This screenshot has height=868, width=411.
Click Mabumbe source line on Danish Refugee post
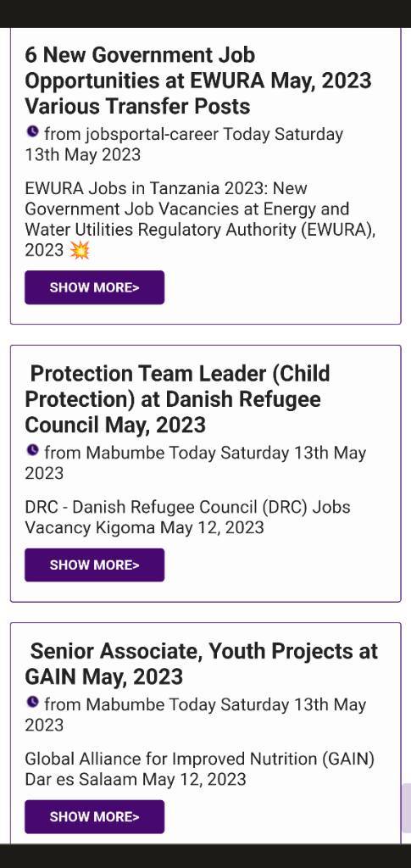[x=196, y=463]
